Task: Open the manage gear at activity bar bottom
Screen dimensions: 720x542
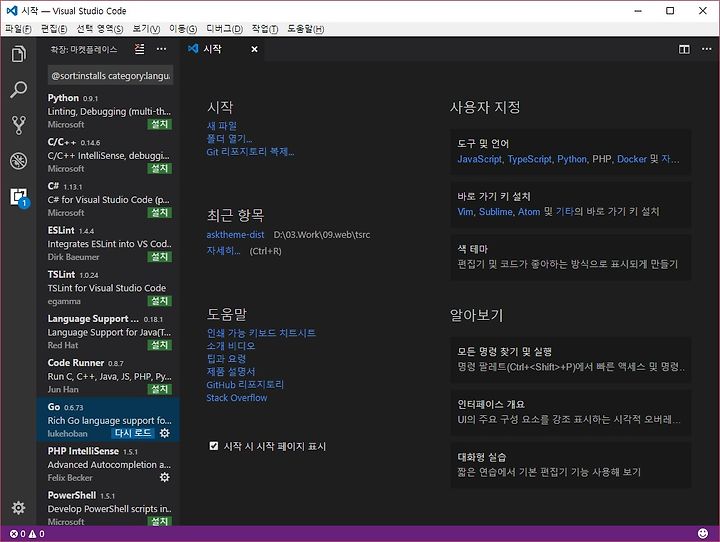Action: click(x=18, y=508)
